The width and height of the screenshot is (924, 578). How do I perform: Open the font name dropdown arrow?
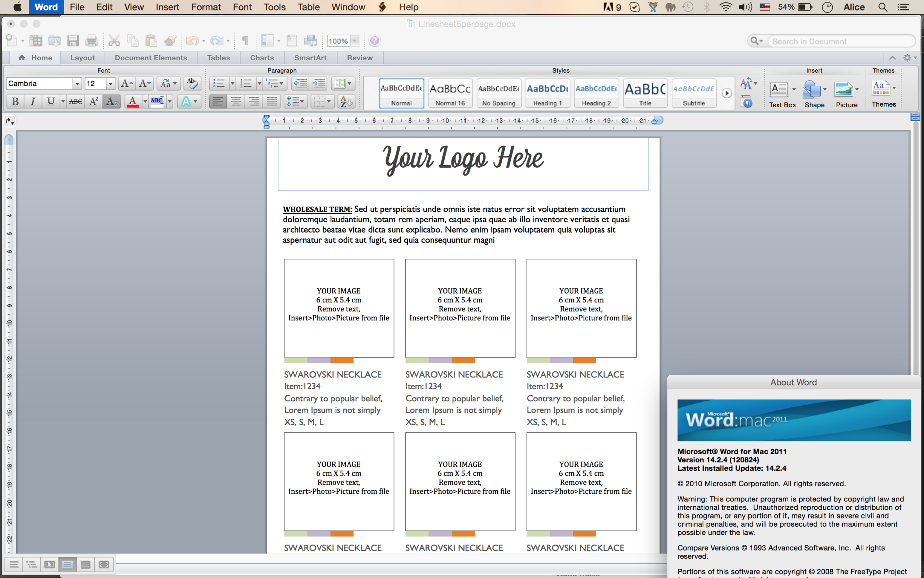[x=77, y=84]
